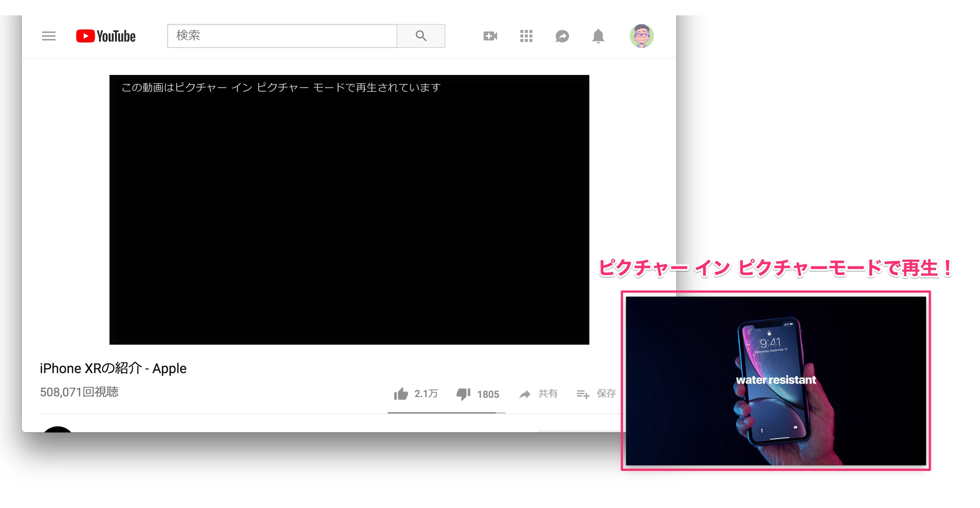Focus the 検索 search field
The image size is (980, 508).
(282, 36)
